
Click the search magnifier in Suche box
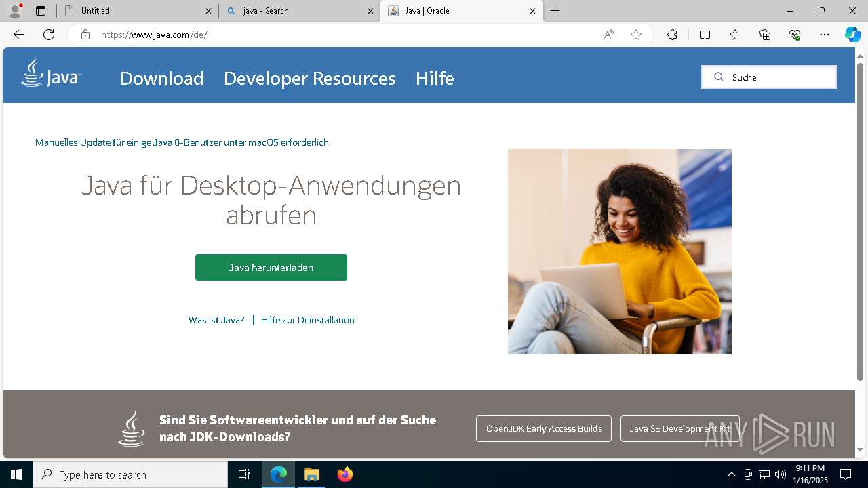pos(719,77)
